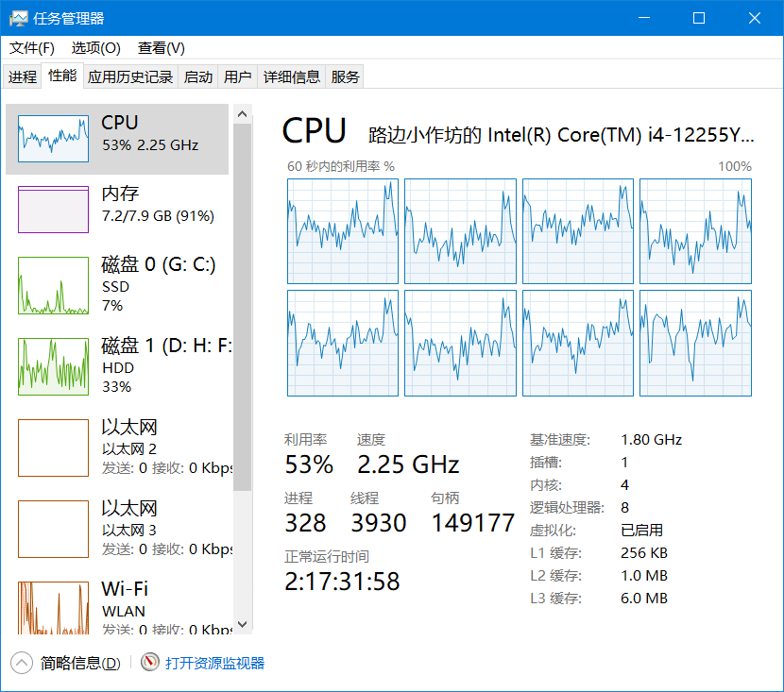Switch to the 进程 tab
Image resolution: width=784 pixels, height=692 pixels.
click(x=23, y=76)
